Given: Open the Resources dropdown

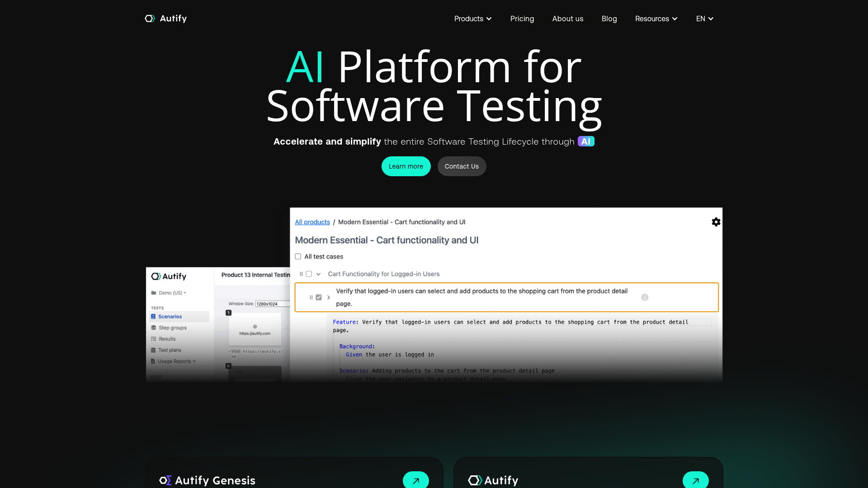Looking at the screenshot, I should (656, 19).
